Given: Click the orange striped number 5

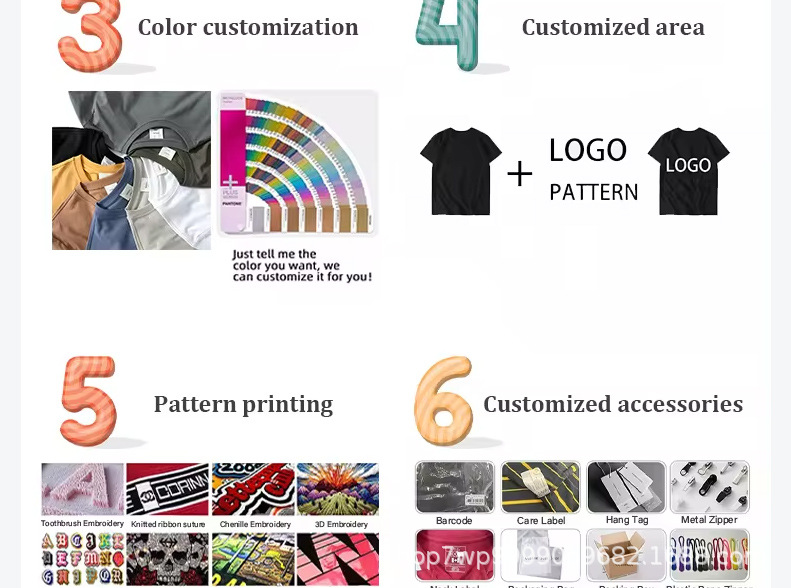Looking at the screenshot, I should 89,401.
